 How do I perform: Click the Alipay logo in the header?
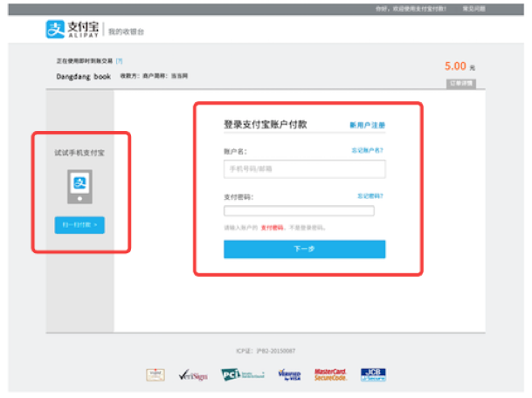73,29
